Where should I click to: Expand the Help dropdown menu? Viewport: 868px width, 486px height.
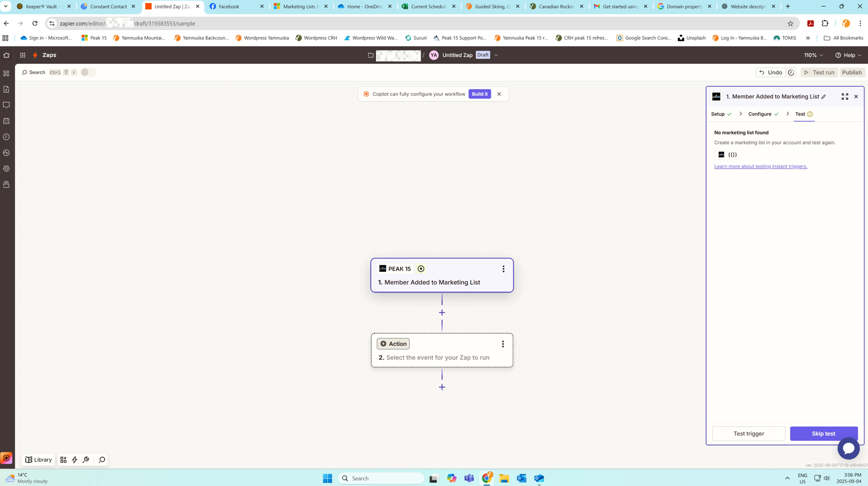coord(848,55)
